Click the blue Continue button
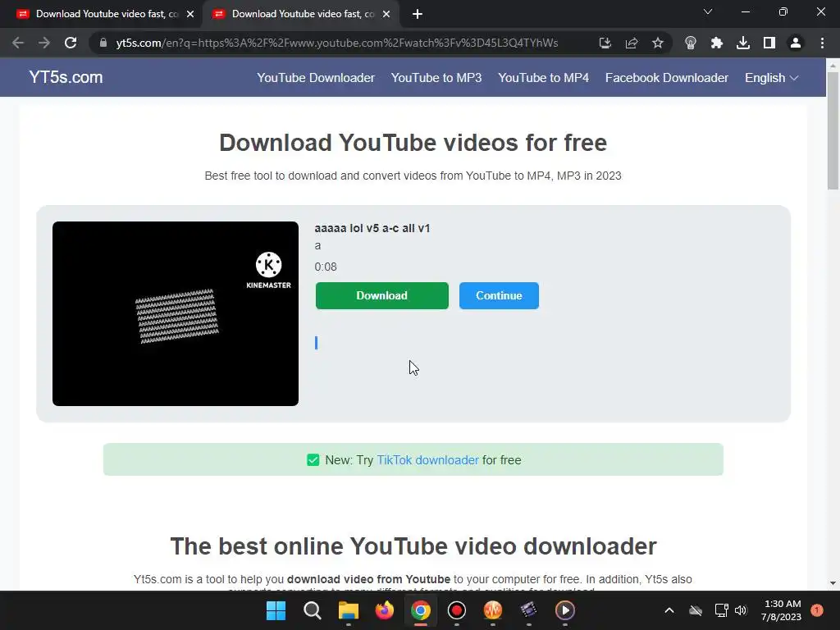This screenshot has width=840, height=630. pyautogui.click(x=499, y=295)
